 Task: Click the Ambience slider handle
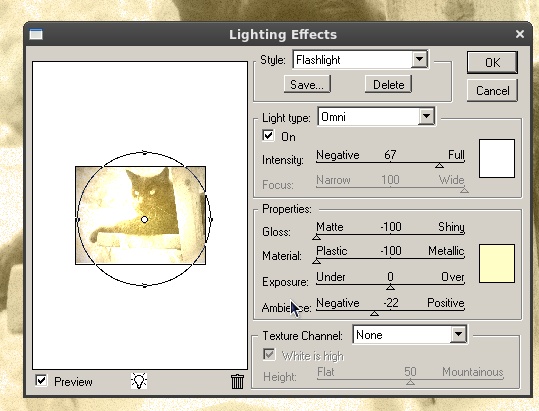pos(374,313)
